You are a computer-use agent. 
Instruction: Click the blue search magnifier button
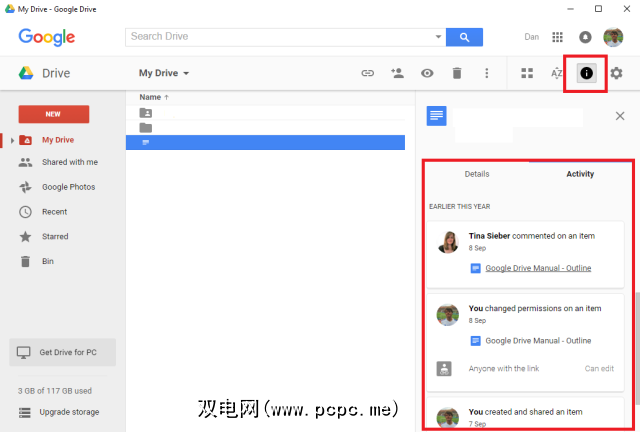pos(464,37)
